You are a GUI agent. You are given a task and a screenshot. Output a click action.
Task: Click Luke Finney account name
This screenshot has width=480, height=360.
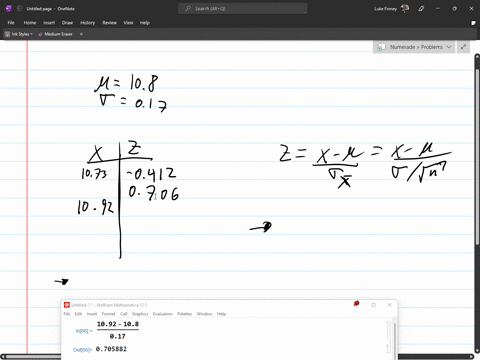coord(386,9)
